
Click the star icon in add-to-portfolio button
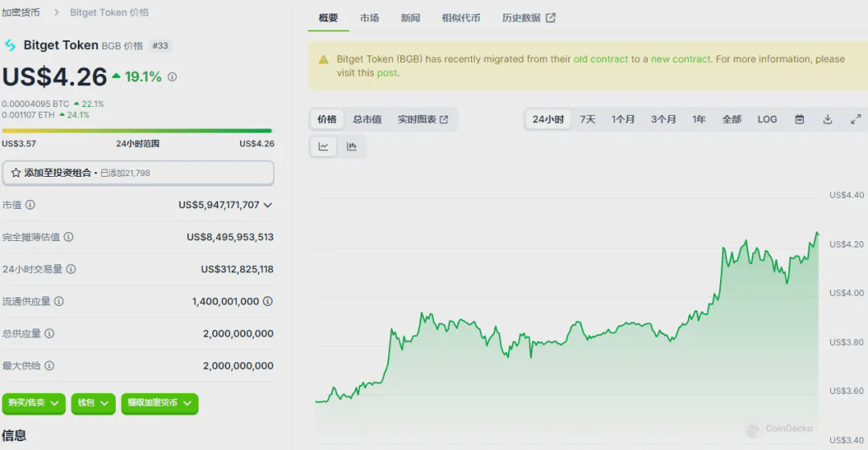click(15, 173)
